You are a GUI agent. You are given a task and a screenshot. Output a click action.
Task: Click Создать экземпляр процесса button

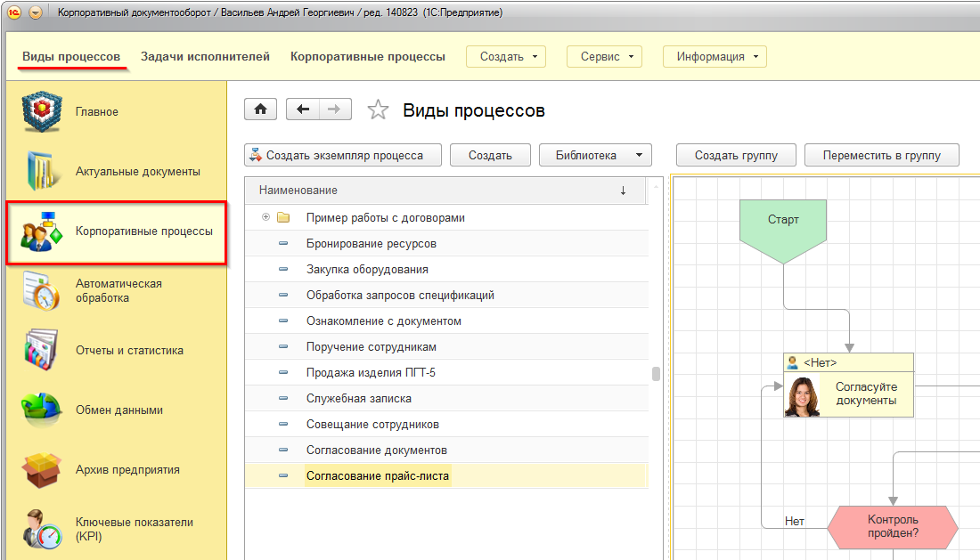point(336,155)
